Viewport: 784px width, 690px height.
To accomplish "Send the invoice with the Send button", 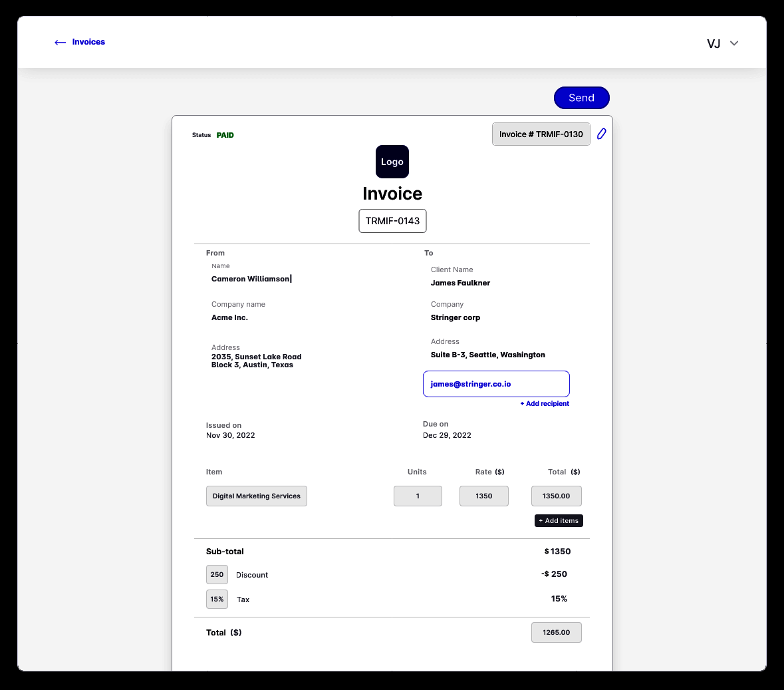I will [581, 98].
